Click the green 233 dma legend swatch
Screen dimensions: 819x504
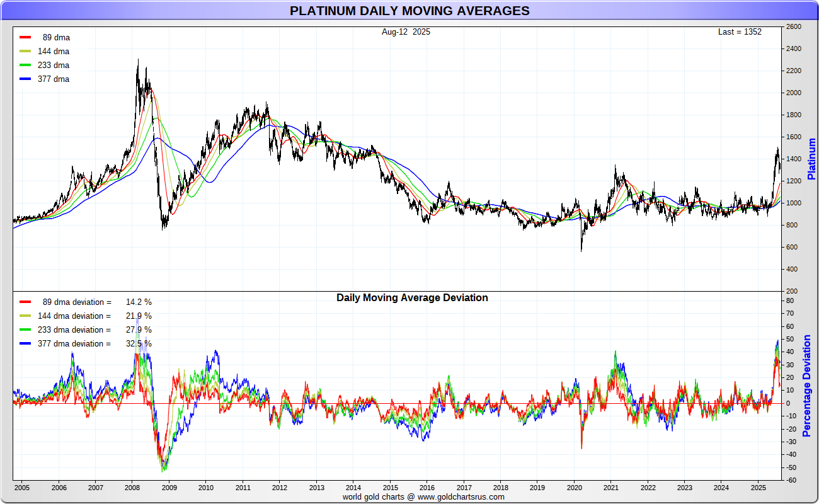(25, 65)
